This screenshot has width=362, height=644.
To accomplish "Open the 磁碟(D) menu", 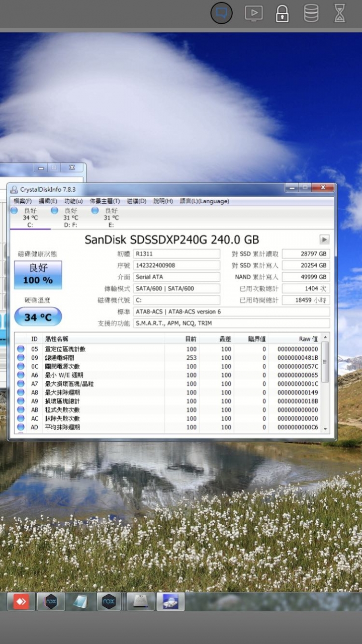I will (x=136, y=201).
